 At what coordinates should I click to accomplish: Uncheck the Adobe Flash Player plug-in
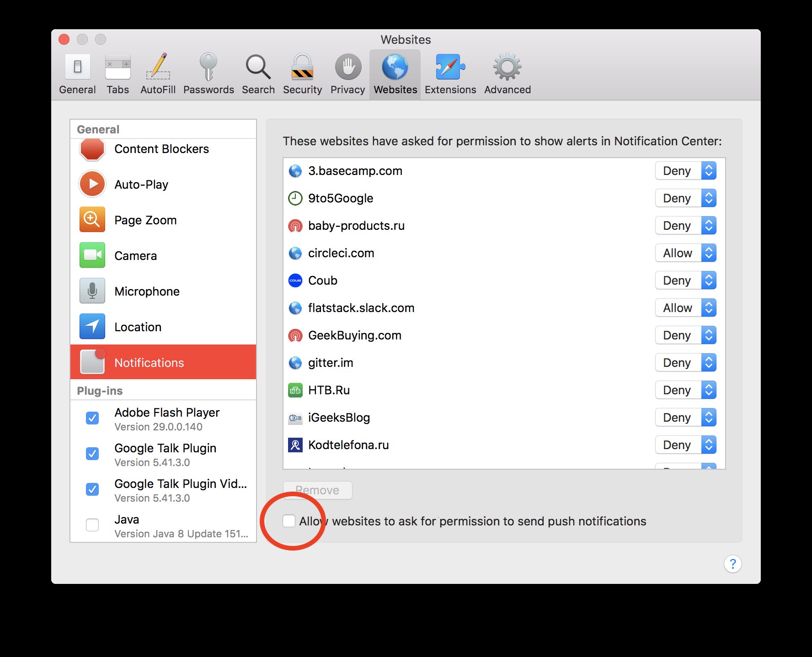[x=92, y=418]
